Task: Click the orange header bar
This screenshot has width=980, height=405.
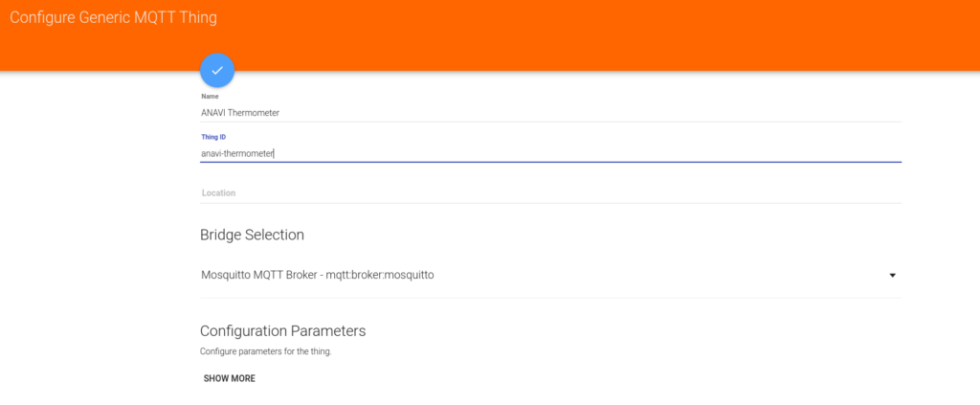Action: coord(490,35)
